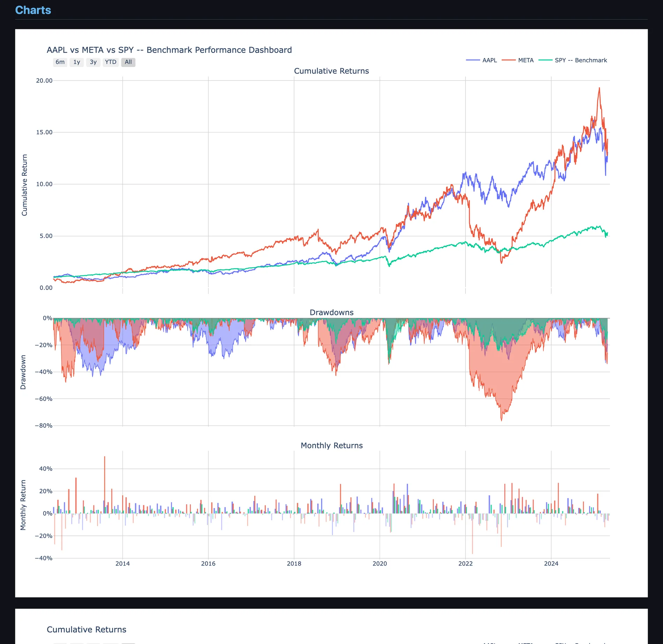Click the 40% monthly return tick

click(x=46, y=469)
